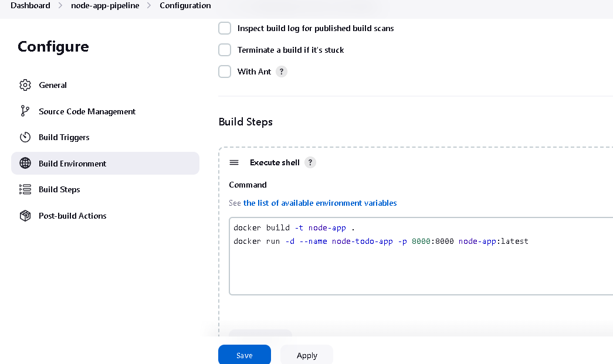
Task: Click the Build Environment globe icon
Action: 25,164
